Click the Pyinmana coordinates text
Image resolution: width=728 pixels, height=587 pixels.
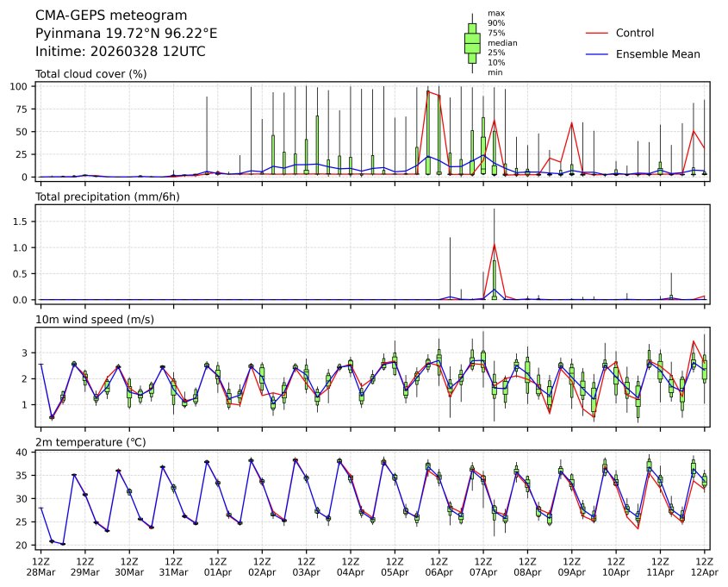[x=126, y=34]
